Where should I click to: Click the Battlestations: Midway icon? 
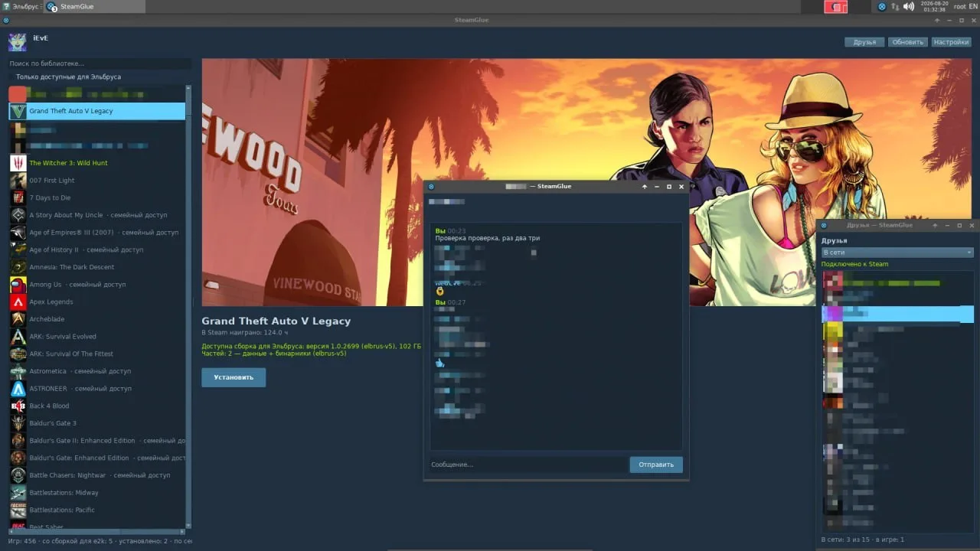18,493
